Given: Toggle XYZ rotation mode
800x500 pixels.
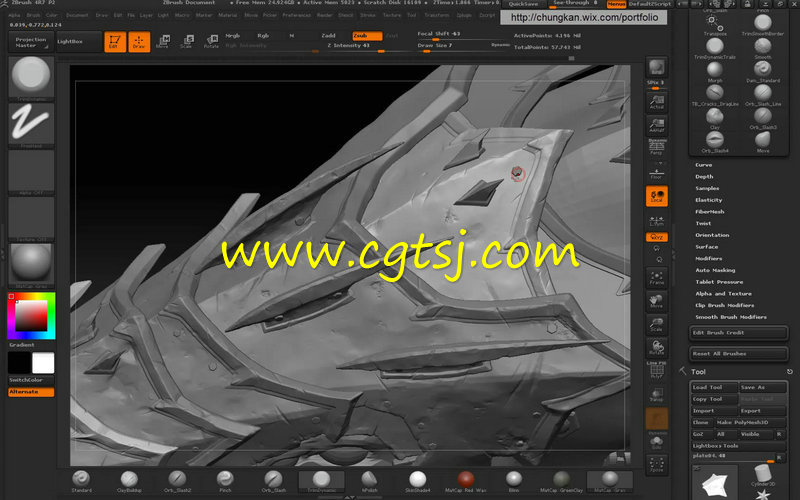Looking at the screenshot, I should tap(657, 237).
